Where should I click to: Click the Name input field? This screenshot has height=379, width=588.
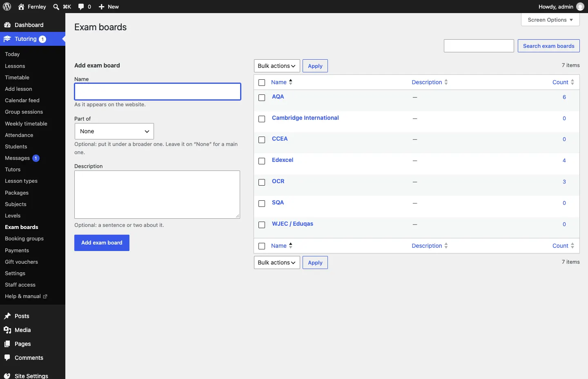(158, 92)
